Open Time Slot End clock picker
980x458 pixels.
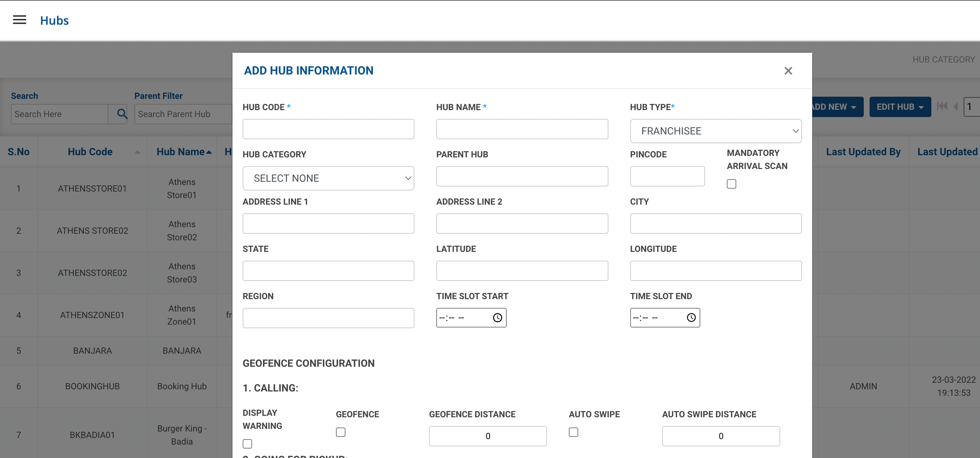click(691, 318)
